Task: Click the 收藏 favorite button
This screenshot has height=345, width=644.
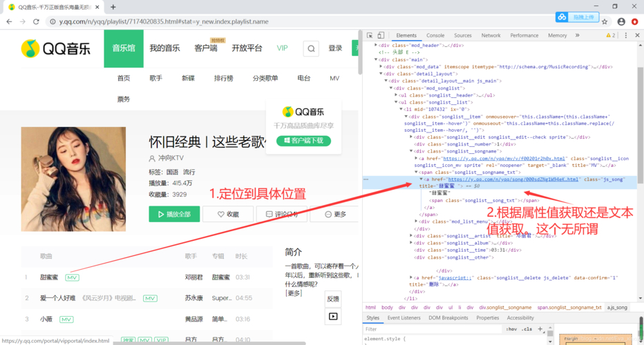Action: click(228, 214)
